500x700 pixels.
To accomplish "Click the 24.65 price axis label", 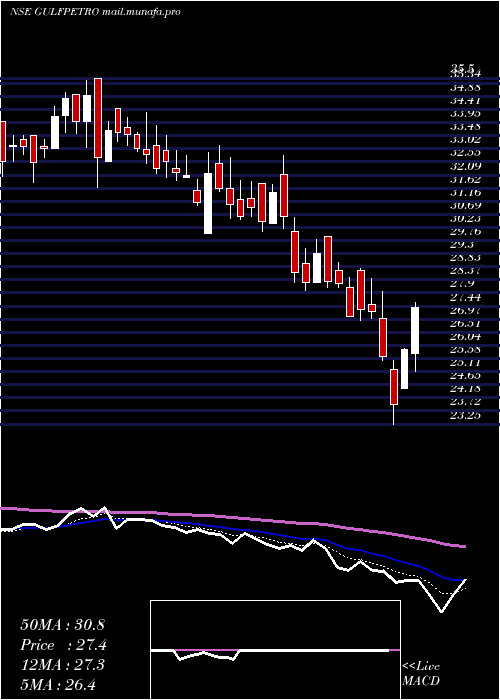I will point(467,376).
